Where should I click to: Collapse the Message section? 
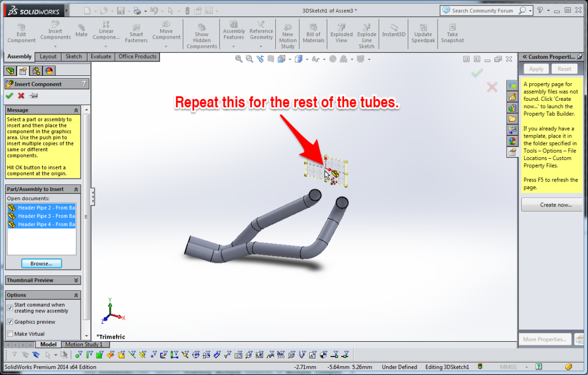tap(76, 111)
